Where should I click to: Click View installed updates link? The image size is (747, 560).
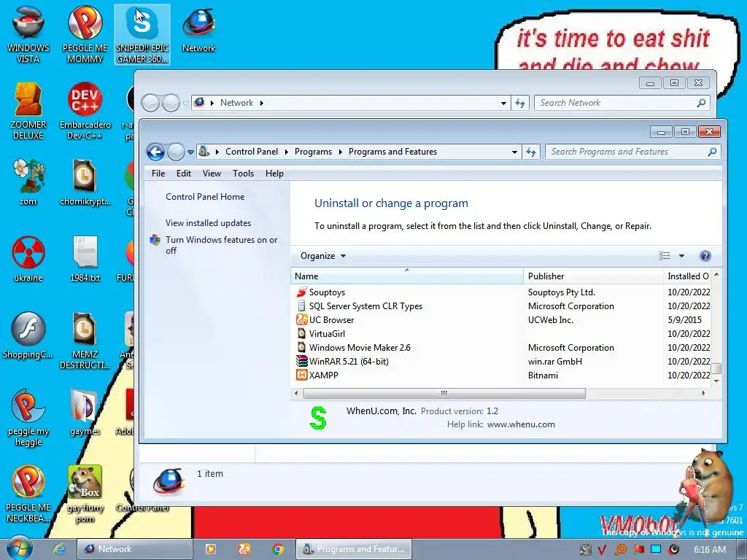point(208,223)
